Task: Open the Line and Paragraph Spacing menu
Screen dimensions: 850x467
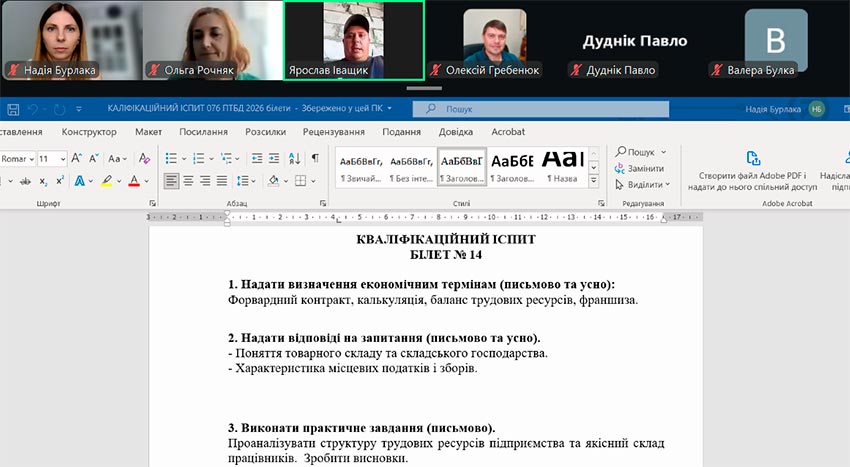Action: (x=246, y=181)
